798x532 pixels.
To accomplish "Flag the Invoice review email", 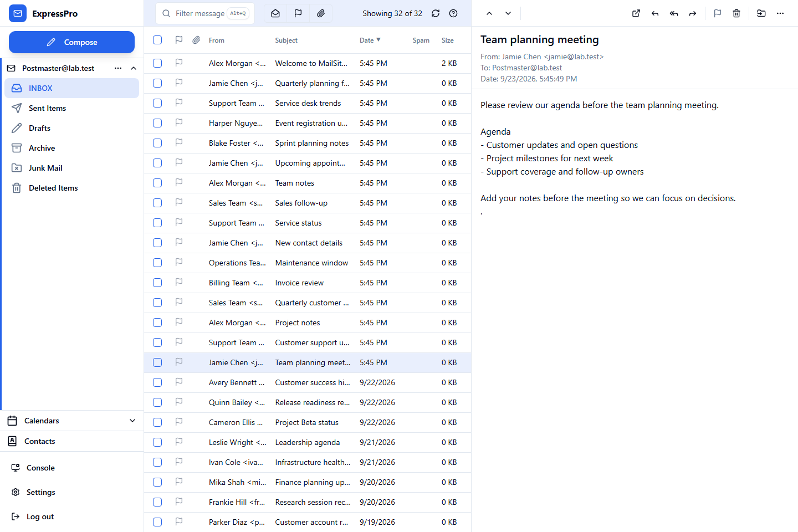I will point(179,283).
